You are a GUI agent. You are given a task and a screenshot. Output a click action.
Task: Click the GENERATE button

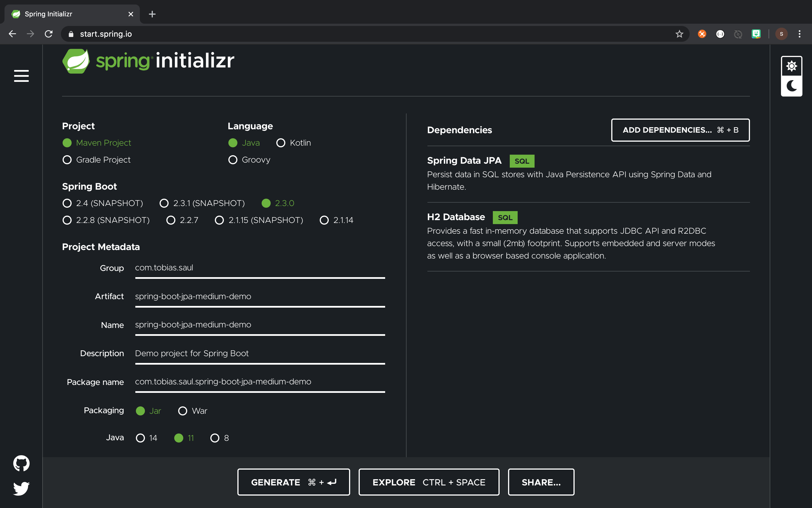pyautogui.click(x=294, y=482)
